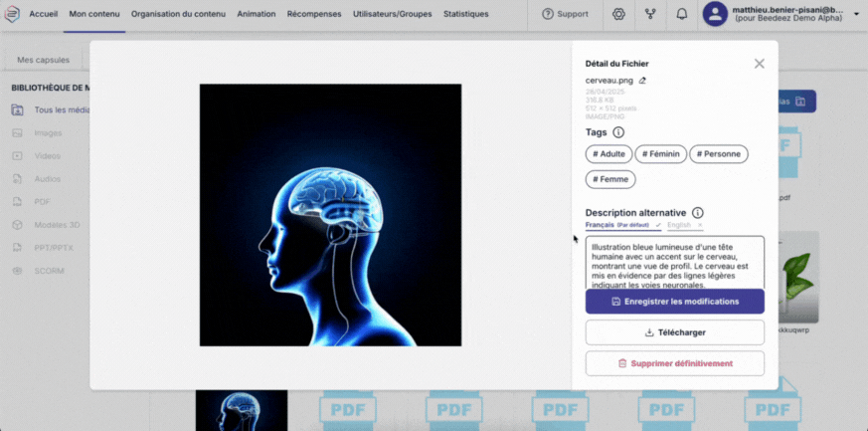Open the notifications bell
The height and width of the screenshot is (431, 868).
pos(681,15)
